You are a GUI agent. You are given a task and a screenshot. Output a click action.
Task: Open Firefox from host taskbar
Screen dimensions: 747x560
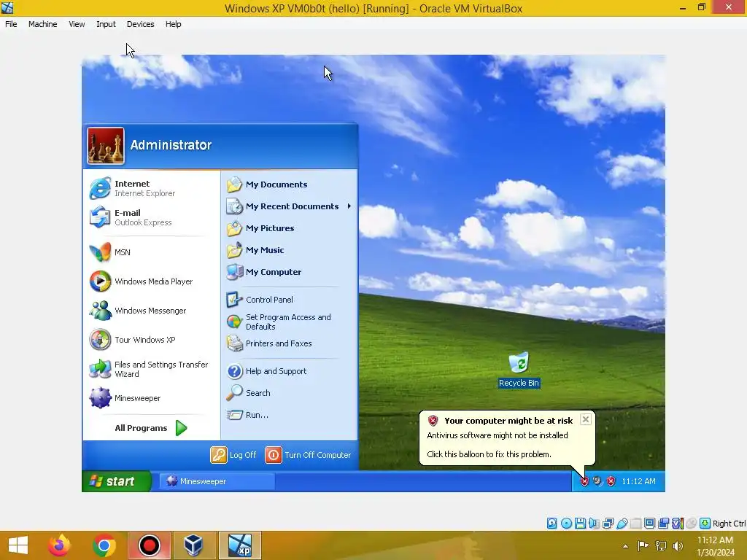59,545
